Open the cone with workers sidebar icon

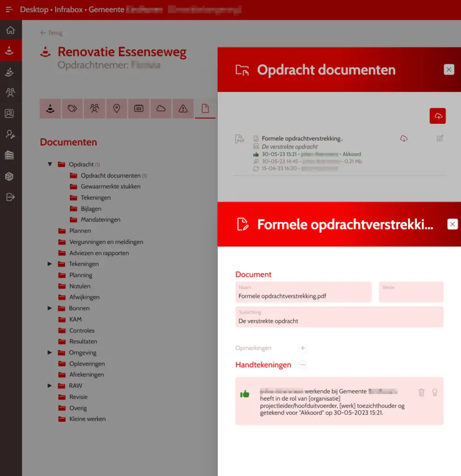tap(9, 72)
